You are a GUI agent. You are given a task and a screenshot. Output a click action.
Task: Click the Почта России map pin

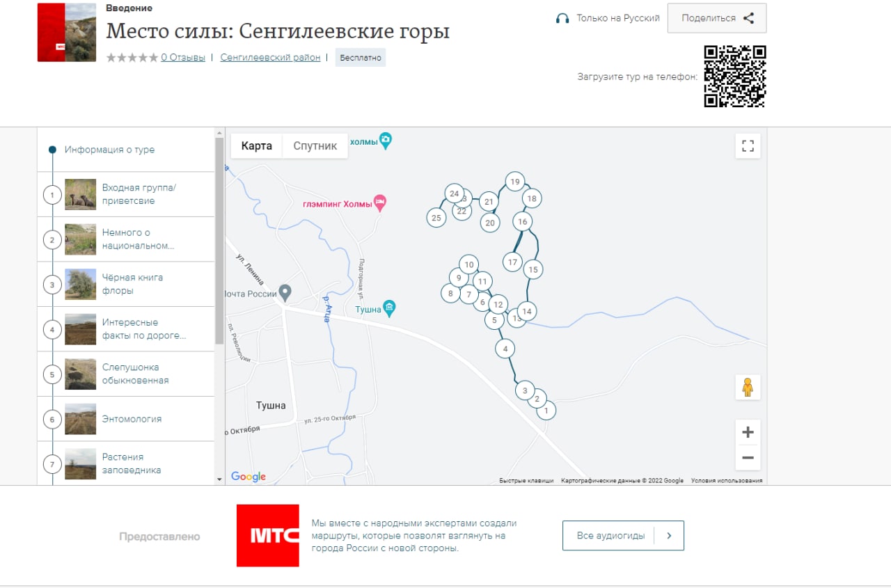[285, 292]
